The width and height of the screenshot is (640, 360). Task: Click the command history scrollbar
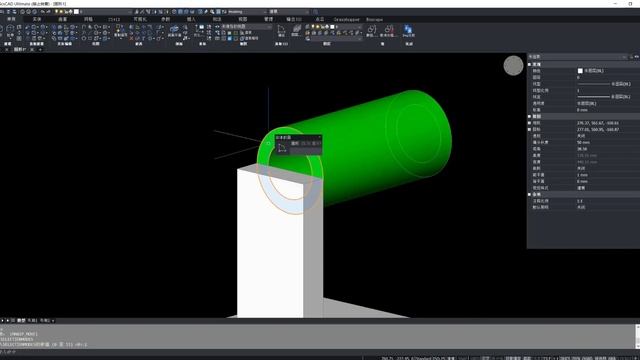(637, 337)
